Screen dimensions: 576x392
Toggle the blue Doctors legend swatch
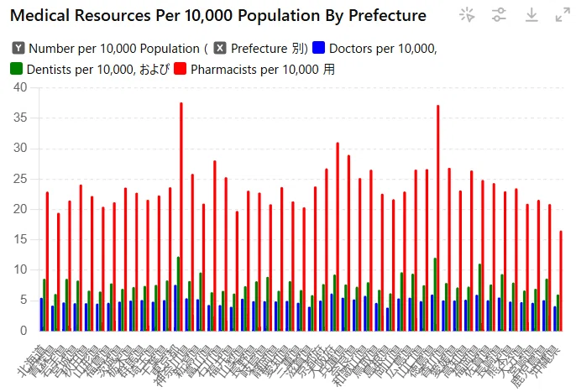318,48
